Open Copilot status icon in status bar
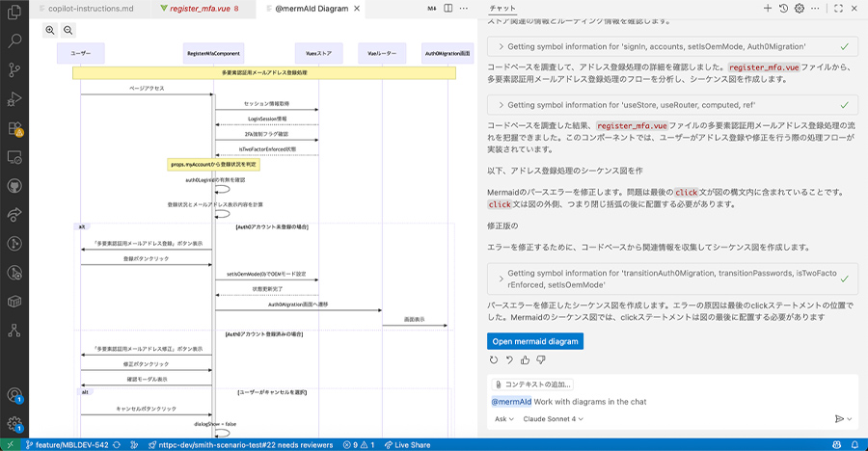868x451 pixels. point(837,445)
